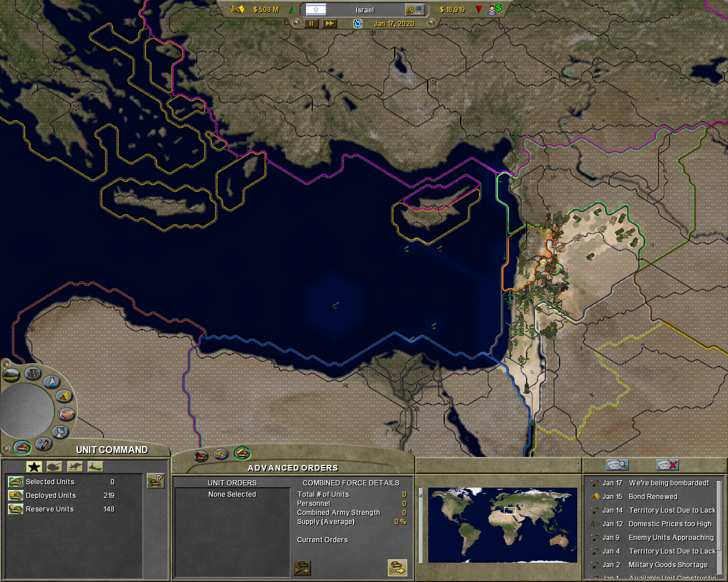Open the Defense minister soldier icon
This screenshot has height=582, width=728.
(43, 443)
